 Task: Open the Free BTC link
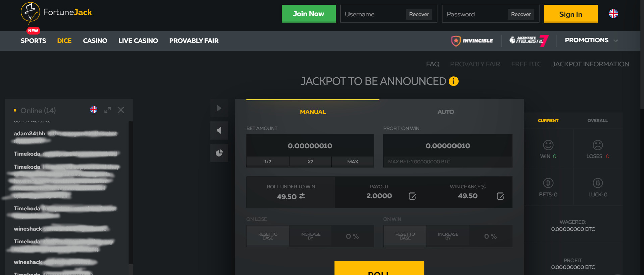[x=526, y=64]
